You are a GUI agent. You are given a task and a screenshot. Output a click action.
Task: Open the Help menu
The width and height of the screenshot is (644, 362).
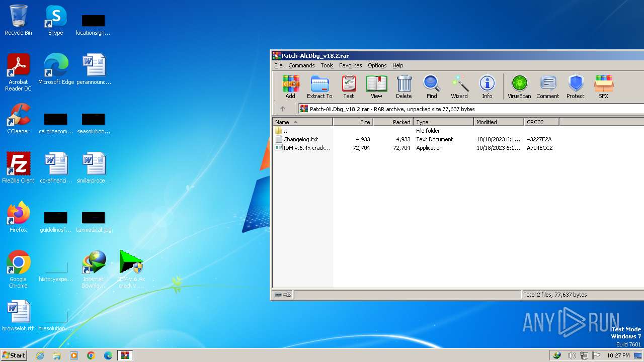coord(398,65)
